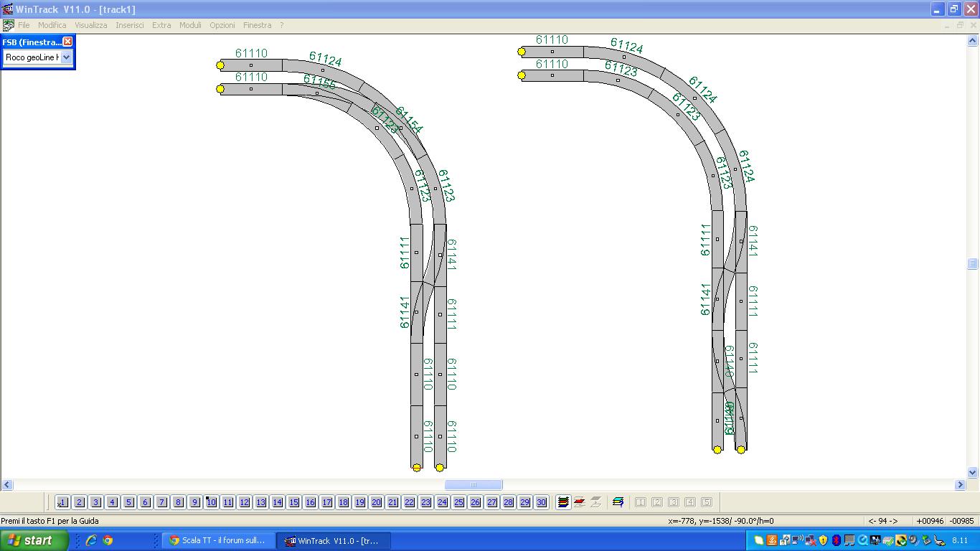
Task: Select layer 20 button in toolbar
Action: [x=376, y=502]
